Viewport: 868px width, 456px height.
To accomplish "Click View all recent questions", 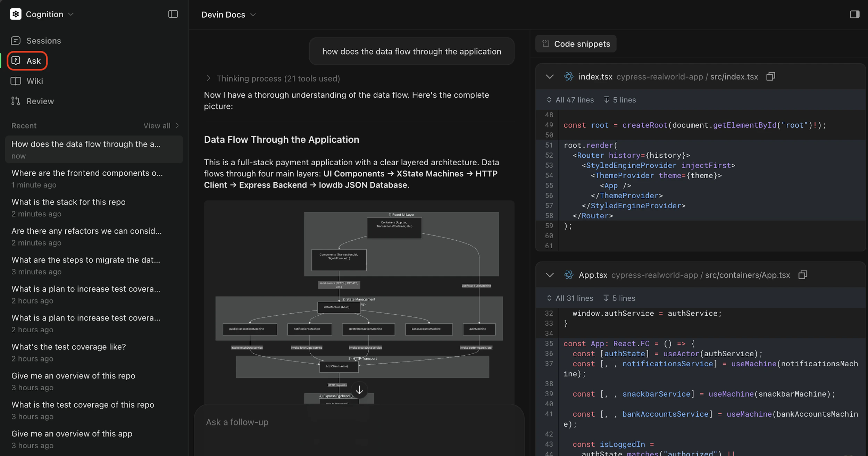I will pos(161,126).
